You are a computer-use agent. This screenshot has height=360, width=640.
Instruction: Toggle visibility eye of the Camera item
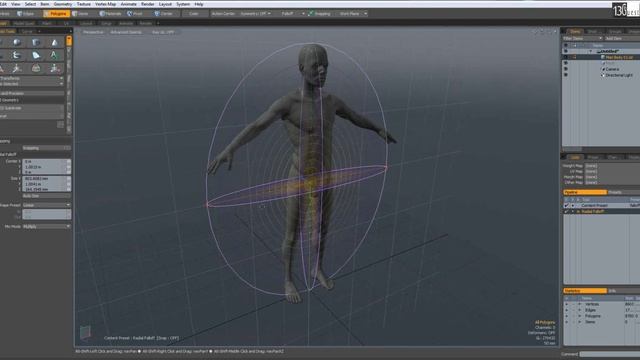[x=566, y=69]
